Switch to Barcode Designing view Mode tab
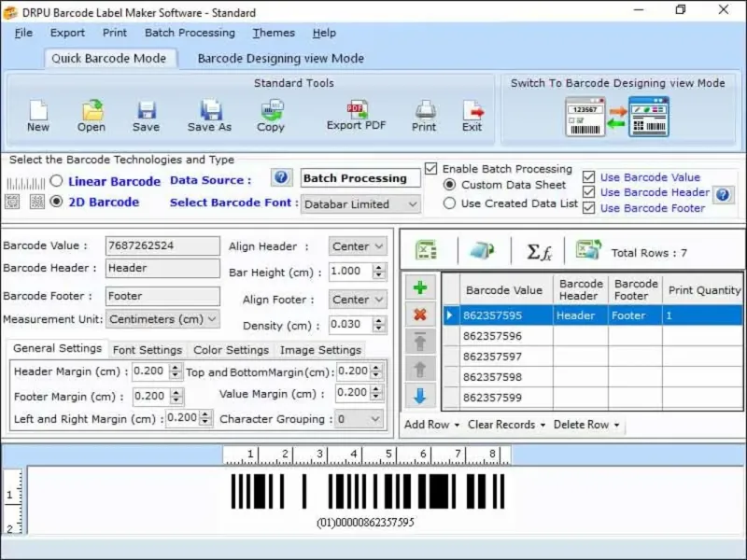The image size is (747, 560). pyautogui.click(x=281, y=59)
